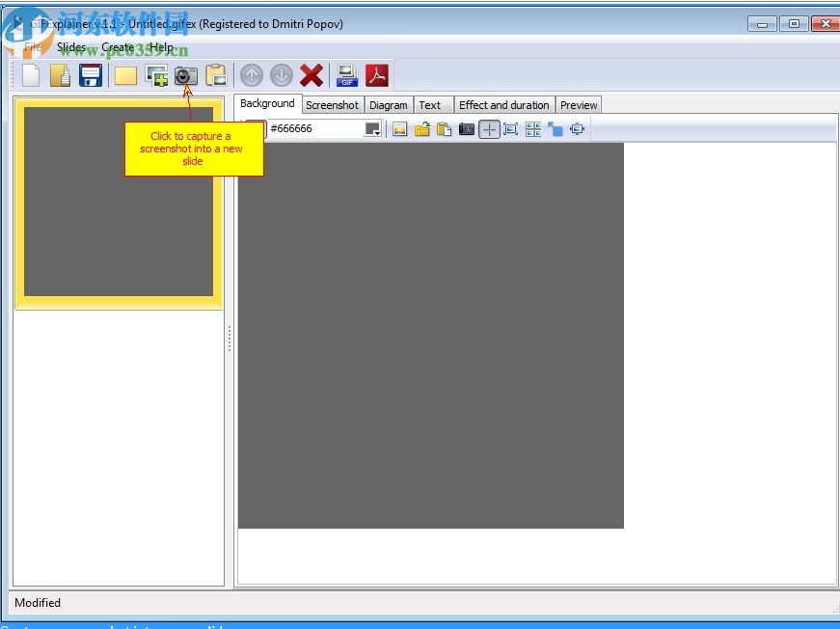This screenshot has height=629, width=840.
Task: Move slide down with the down arrow
Action: [282, 75]
